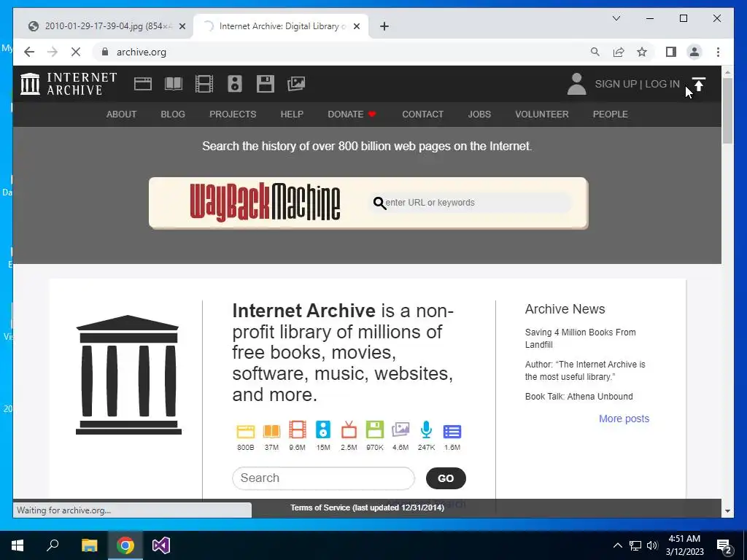The image size is (747, 560).
Task: Open a new Chrome tab
Action: (x=384, y=26)
